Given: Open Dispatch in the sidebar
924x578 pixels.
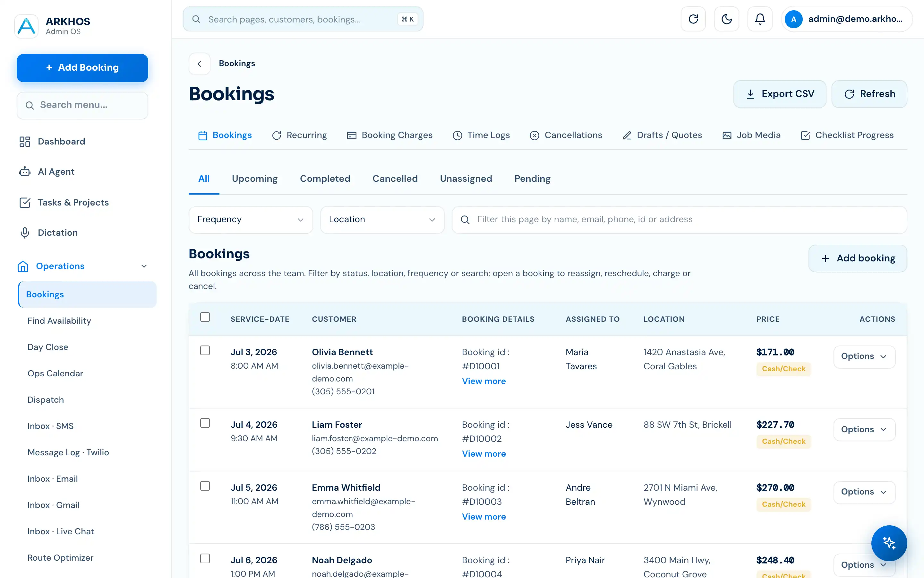Looking at the screenshot, I should coord(46,400).
